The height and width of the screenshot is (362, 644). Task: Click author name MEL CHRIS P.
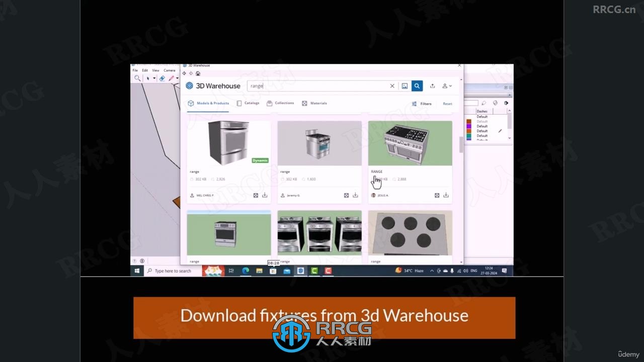tap(204, 195)
